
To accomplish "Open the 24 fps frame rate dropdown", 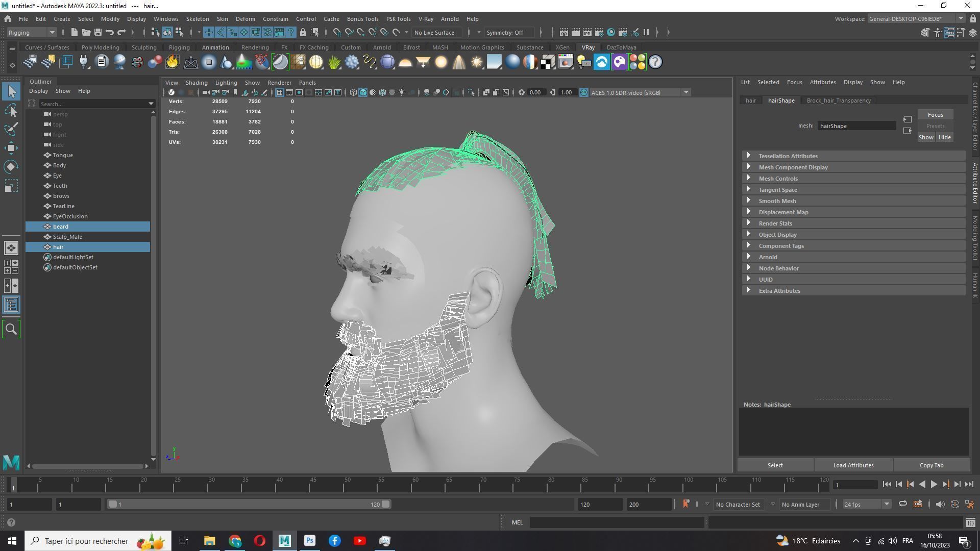I will (x=866, y=504).
